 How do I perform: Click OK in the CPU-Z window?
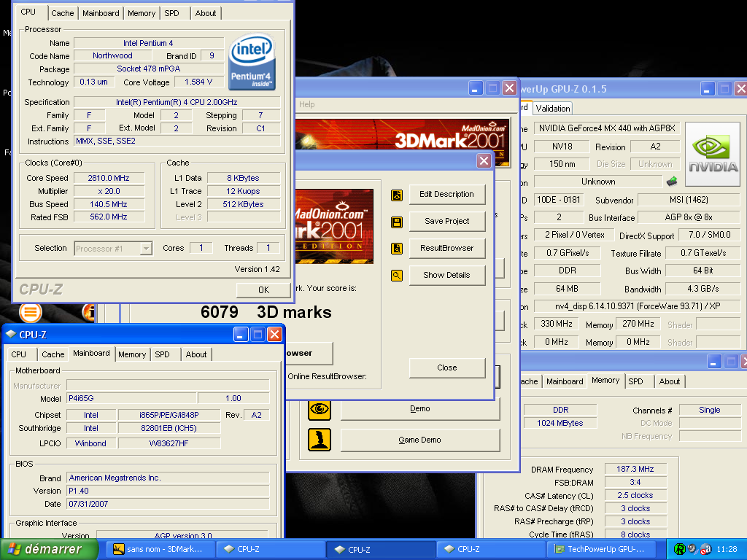pos(263,289)
